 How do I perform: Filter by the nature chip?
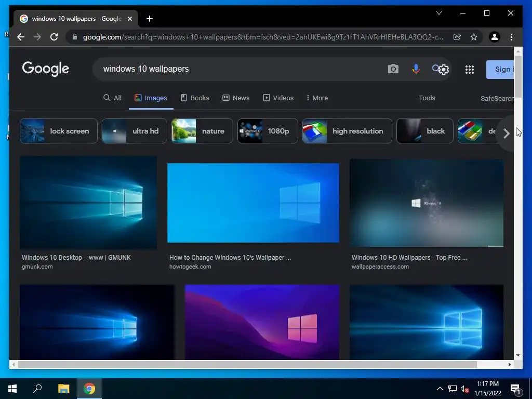tap(202, 131)
